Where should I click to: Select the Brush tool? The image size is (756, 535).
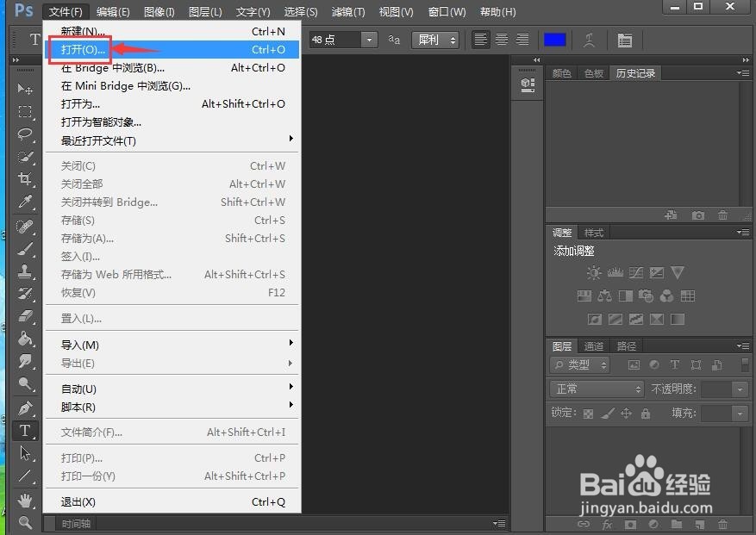tap(25, 249)
